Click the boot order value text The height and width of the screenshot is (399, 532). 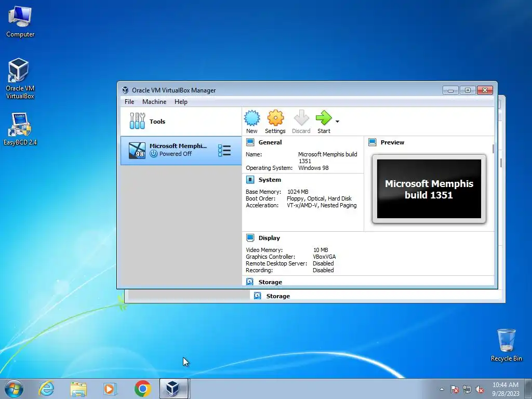tap(319, 198)
